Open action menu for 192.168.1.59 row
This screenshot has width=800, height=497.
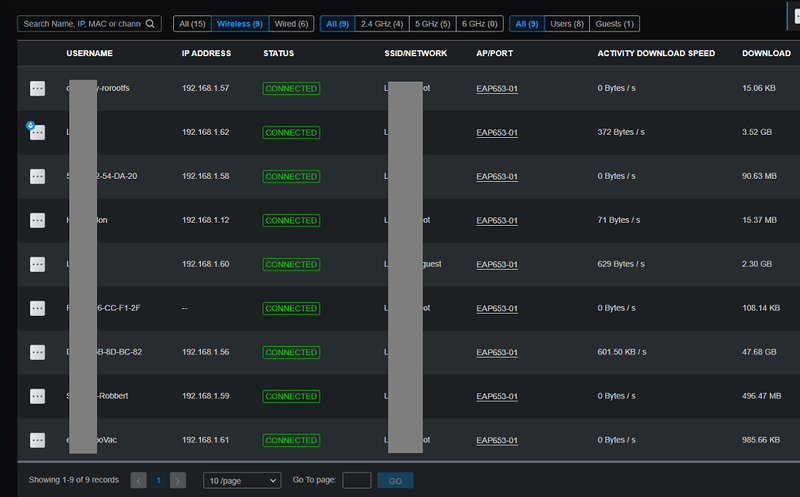(x=37, y=396)
